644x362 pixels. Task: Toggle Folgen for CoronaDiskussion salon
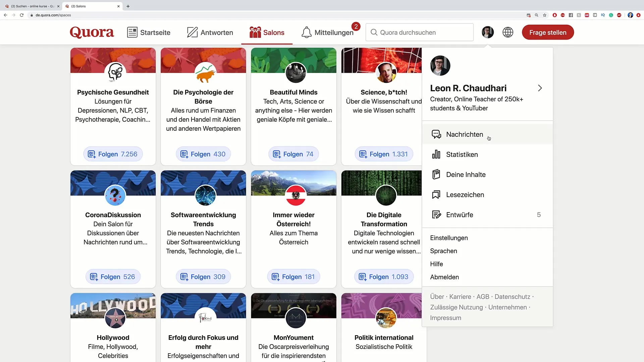click(113, 277)
